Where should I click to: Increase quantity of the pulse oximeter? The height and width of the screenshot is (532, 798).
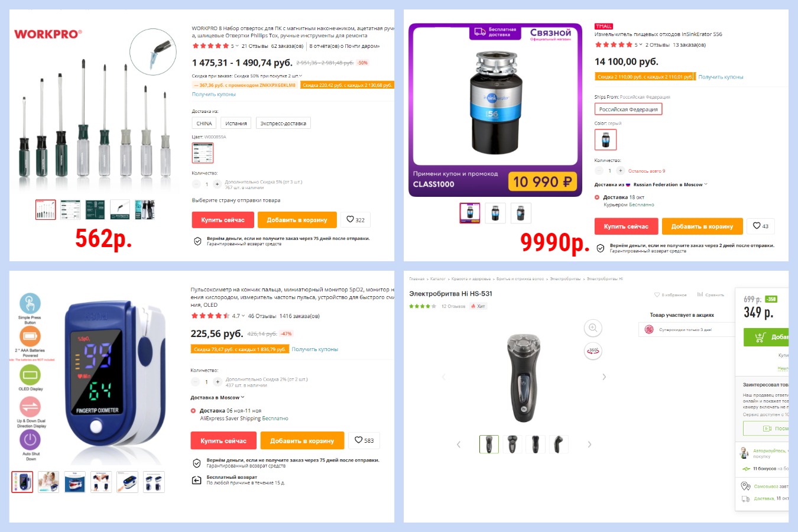(x=218, y=382)
